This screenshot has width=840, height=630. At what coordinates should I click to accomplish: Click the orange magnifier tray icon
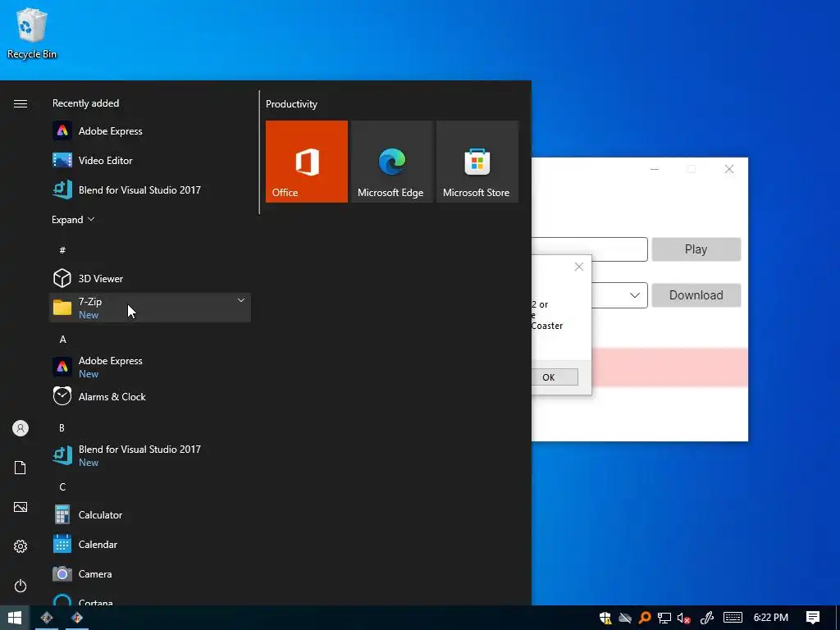click(x=645, y=618)
